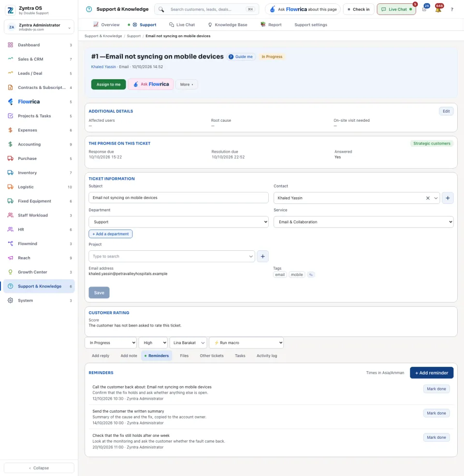This screenshot has height=476, width=464.
Task: Click the plus icon beside Project
Action: [x=262, y=256]
